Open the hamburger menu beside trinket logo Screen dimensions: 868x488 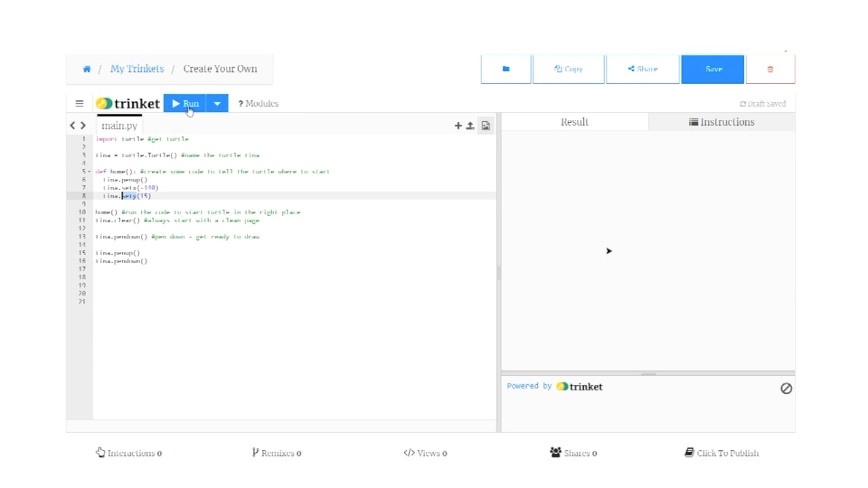(x=79, y=103)
